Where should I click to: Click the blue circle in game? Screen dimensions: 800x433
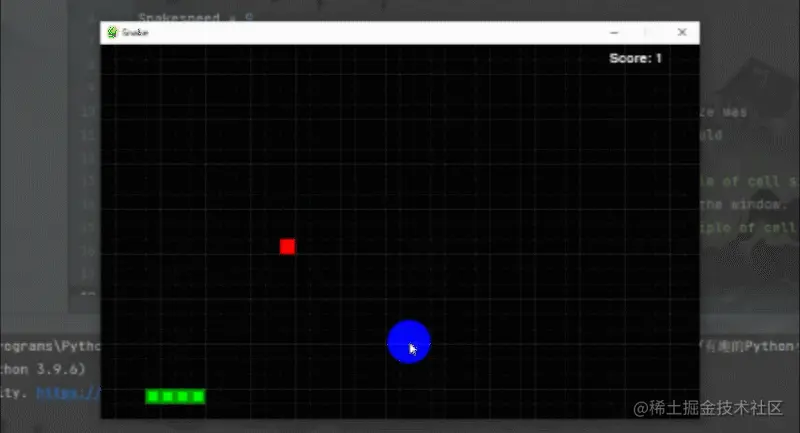coord(409,342)
